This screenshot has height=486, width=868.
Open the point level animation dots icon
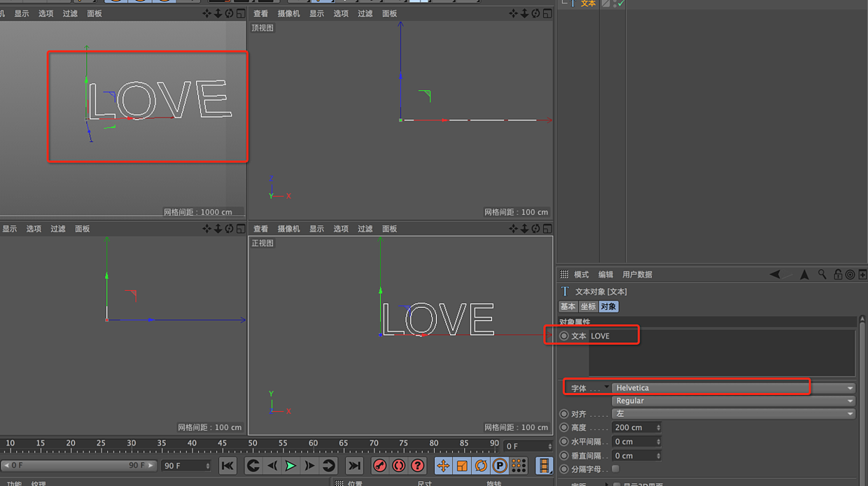pyautogui.click(x=518, y=466)
